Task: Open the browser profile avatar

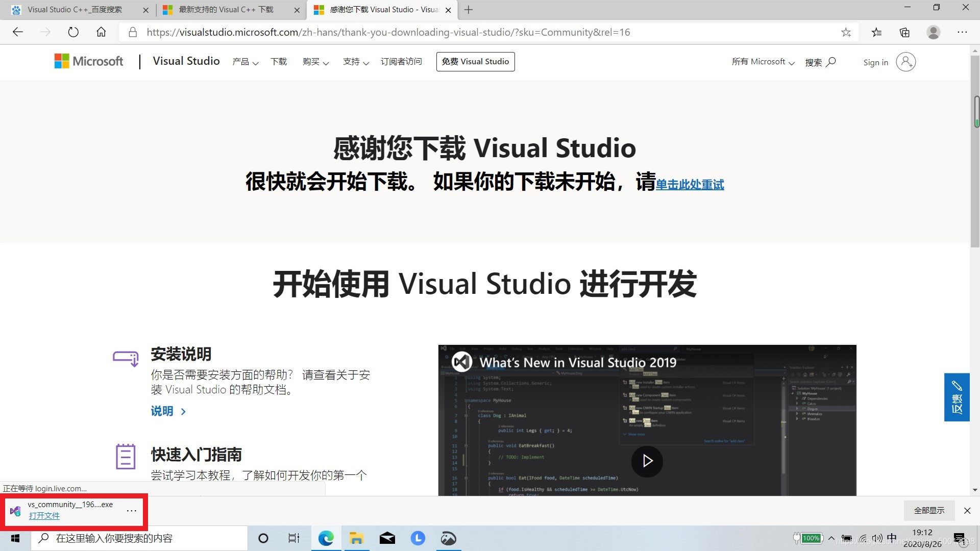Action: pos(934,32)
